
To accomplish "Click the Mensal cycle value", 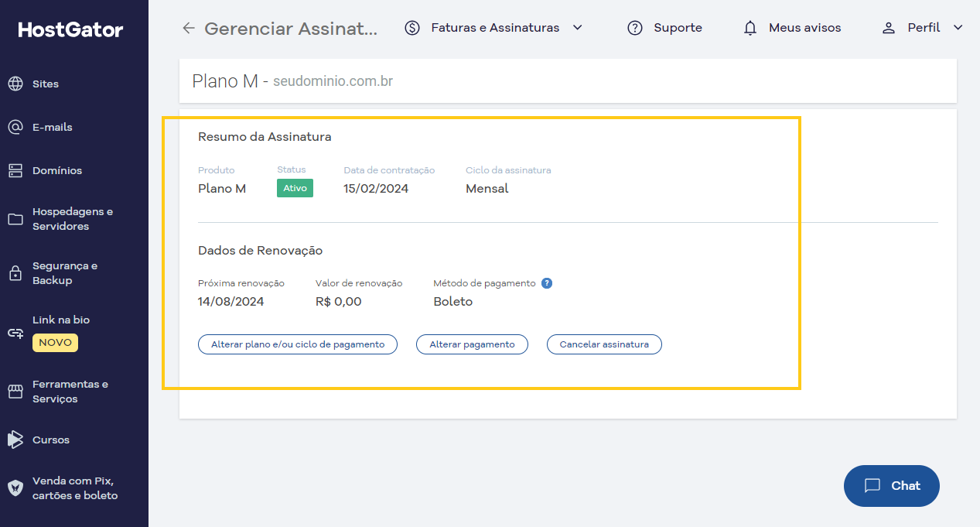I will click(x=487, y=188).
